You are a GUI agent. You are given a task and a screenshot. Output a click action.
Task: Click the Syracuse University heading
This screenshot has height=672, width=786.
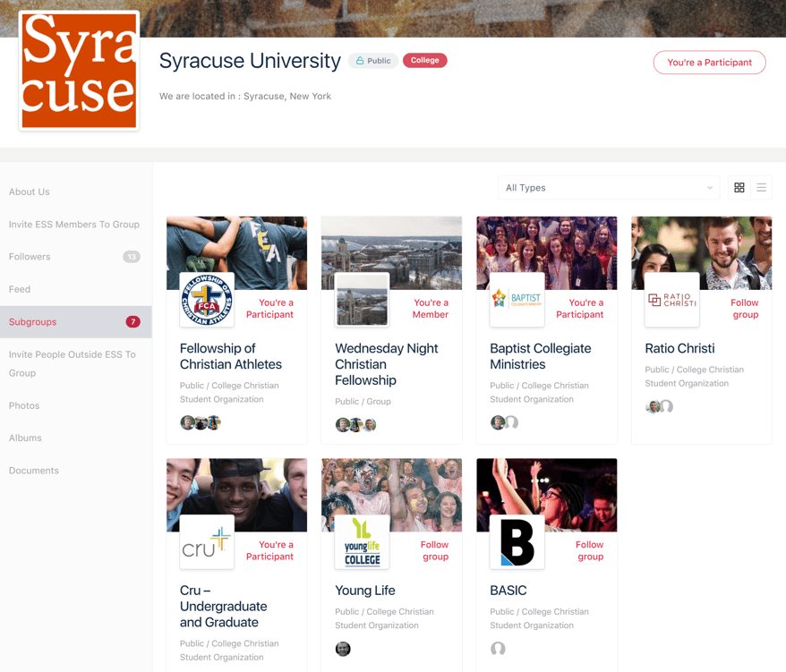(x=250, y=61)
